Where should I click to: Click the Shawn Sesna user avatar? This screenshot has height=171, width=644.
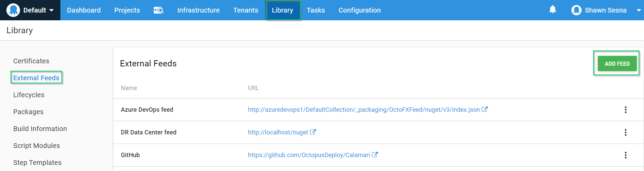pos(576,10)
